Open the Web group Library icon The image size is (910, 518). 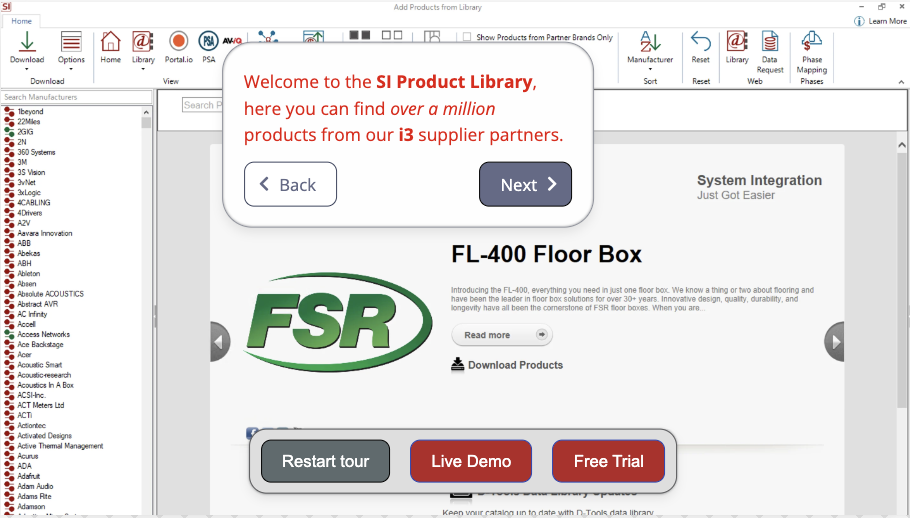point(737,41)
